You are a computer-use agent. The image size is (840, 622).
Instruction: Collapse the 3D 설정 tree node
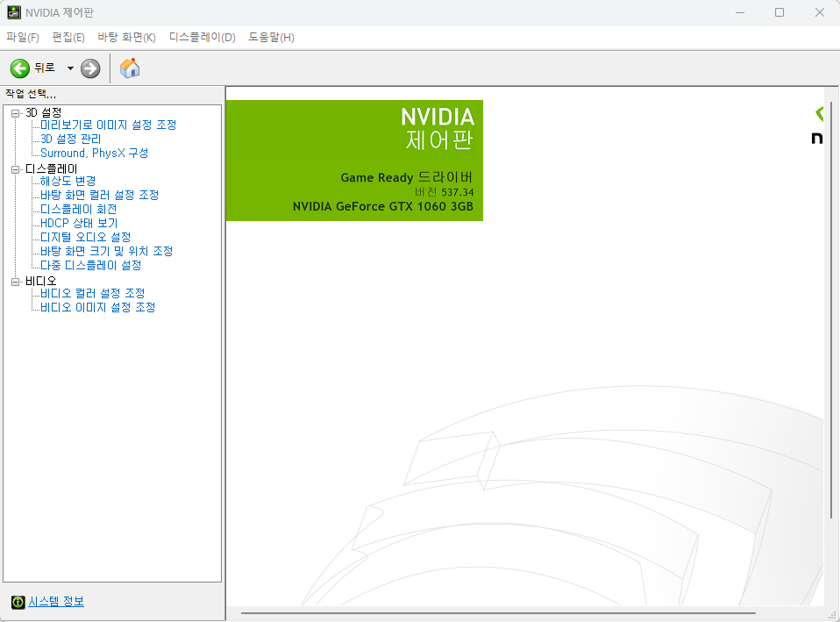tap(16, 113)
